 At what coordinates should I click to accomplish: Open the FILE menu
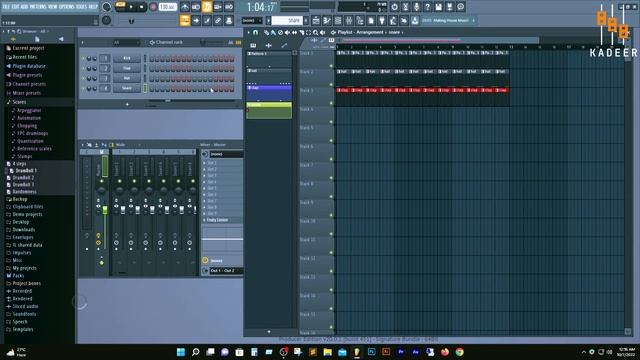(x=6, y=7)
